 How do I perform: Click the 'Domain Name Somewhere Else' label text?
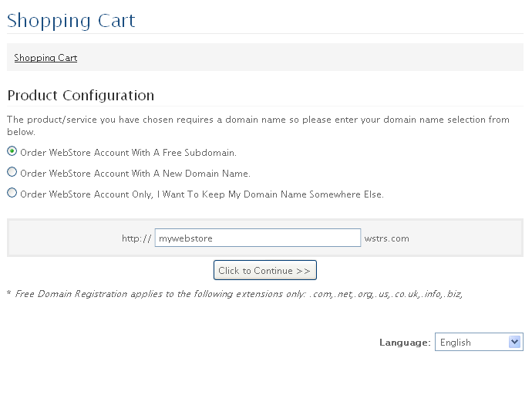click(x=314, y=194)
